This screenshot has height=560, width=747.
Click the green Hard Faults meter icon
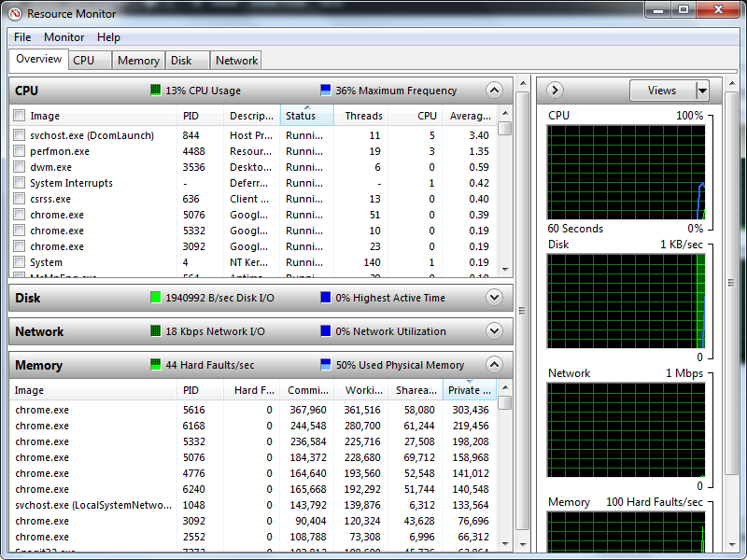coord(156,365)
